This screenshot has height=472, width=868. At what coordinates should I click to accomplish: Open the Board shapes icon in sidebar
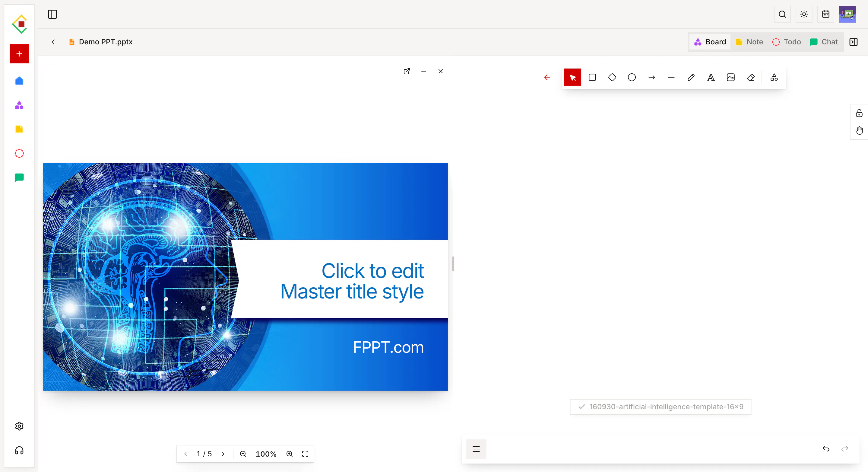[19, 105]
